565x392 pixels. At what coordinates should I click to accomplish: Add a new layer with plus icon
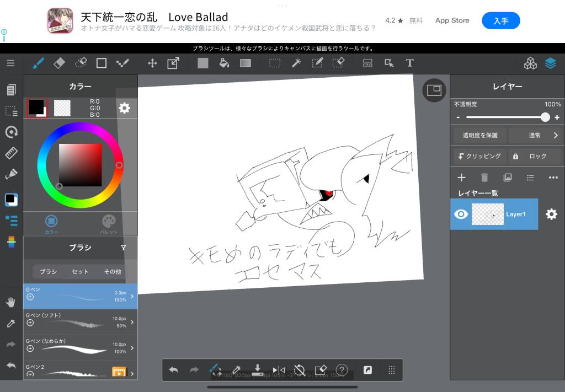pyautogui.click(x=462, y=178)
